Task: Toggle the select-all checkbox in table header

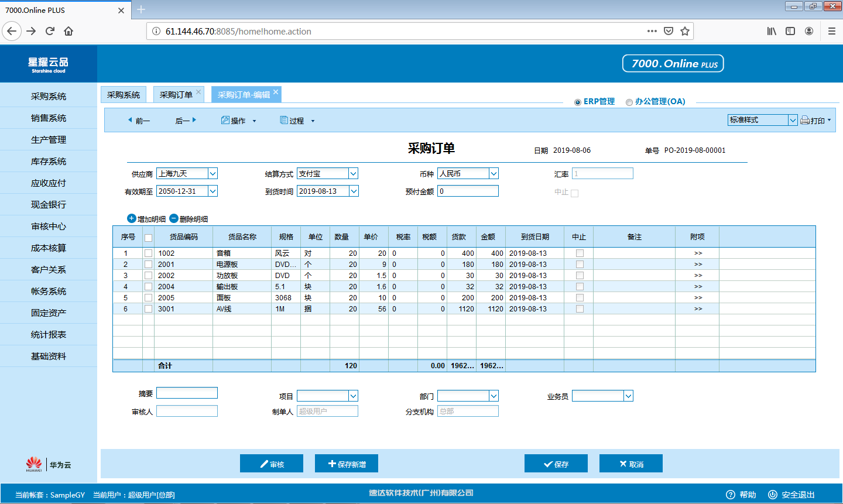Action: point(148,237)
